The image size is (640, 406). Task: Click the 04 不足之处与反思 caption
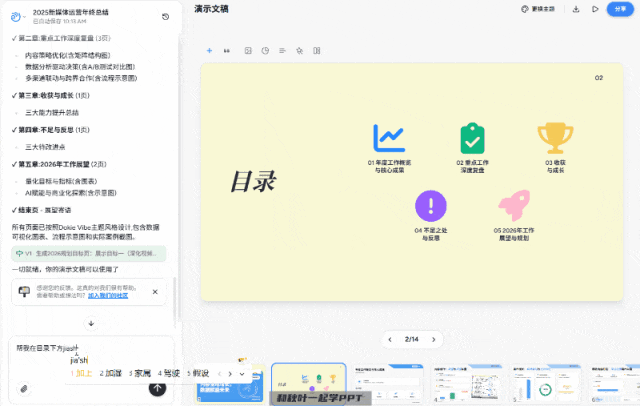pos(431,234)
